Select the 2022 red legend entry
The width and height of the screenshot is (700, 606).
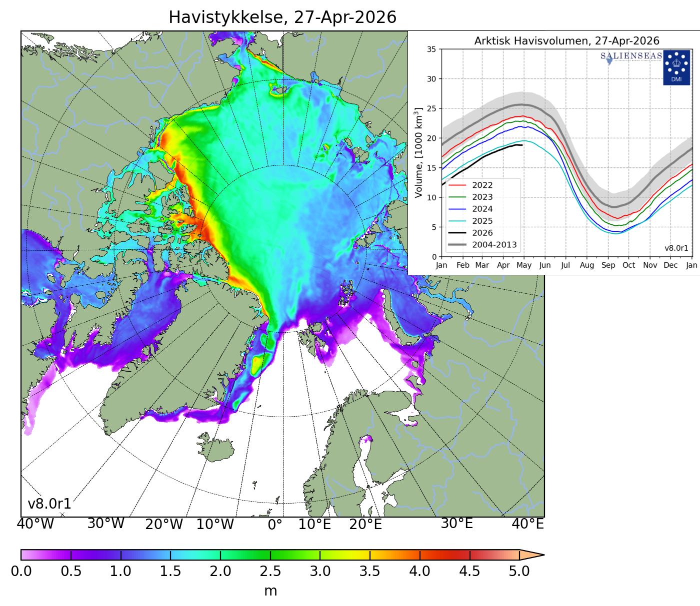[482, 185]
